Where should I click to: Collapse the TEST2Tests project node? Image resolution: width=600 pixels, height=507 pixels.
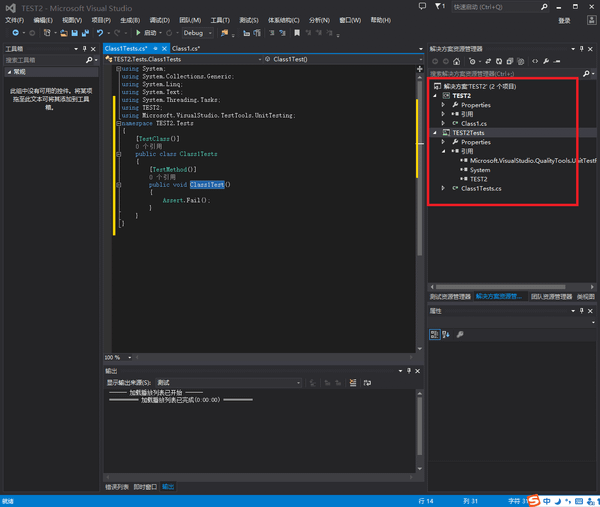435,133
